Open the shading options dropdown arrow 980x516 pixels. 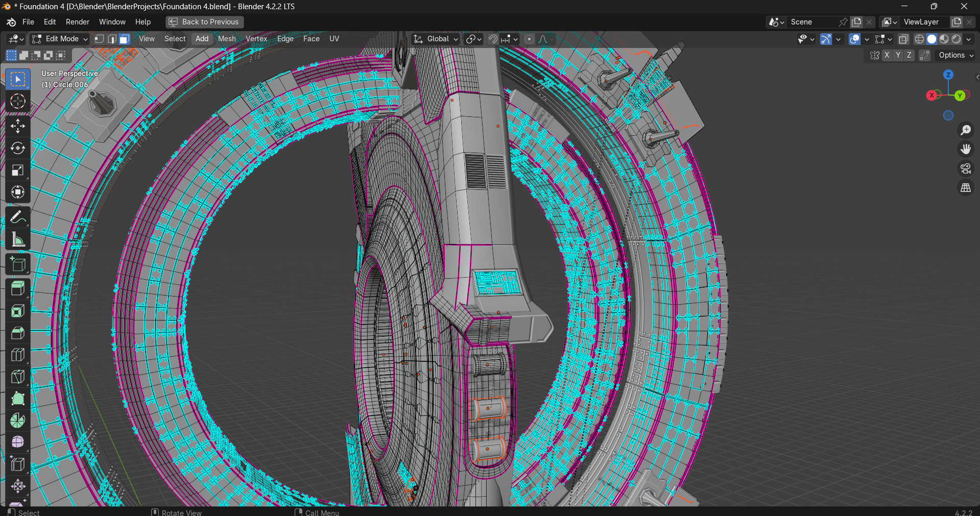coord(969,39)
